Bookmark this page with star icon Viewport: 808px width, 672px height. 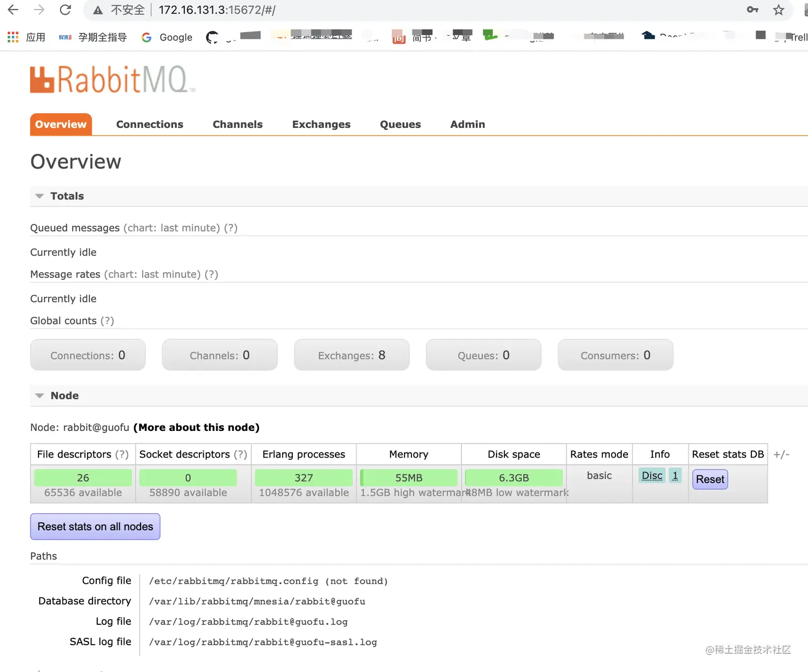tap(779, 10)
